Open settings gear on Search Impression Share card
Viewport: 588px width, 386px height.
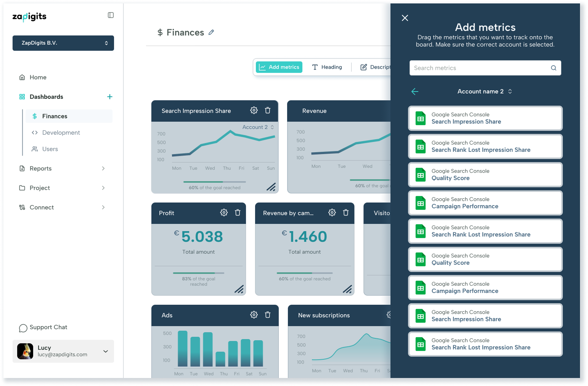tap(254, 111)
